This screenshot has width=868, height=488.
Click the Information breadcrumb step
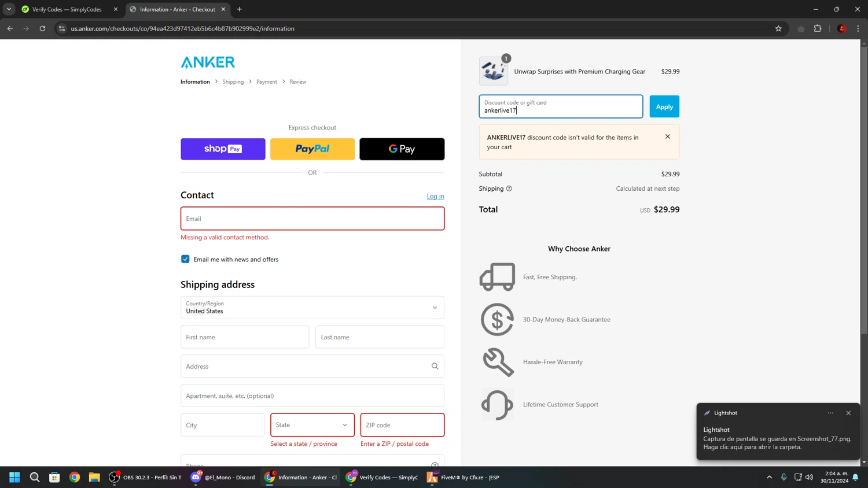click(195, 82)
